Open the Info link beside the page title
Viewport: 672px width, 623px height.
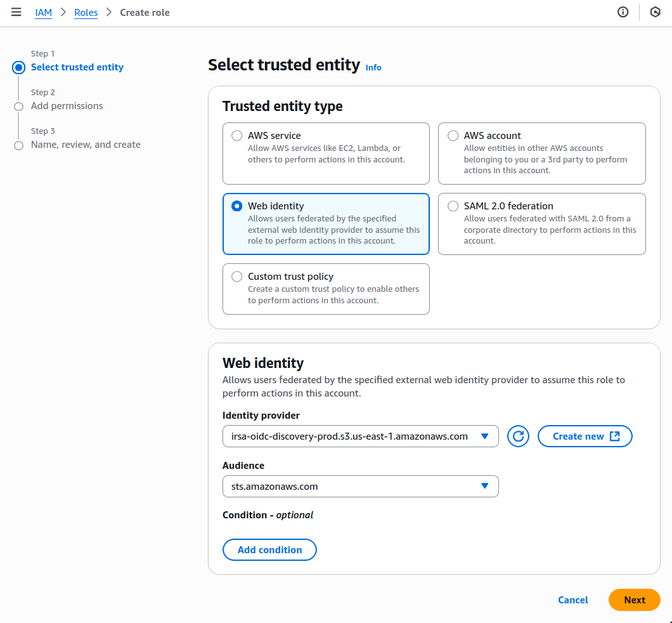373,67
